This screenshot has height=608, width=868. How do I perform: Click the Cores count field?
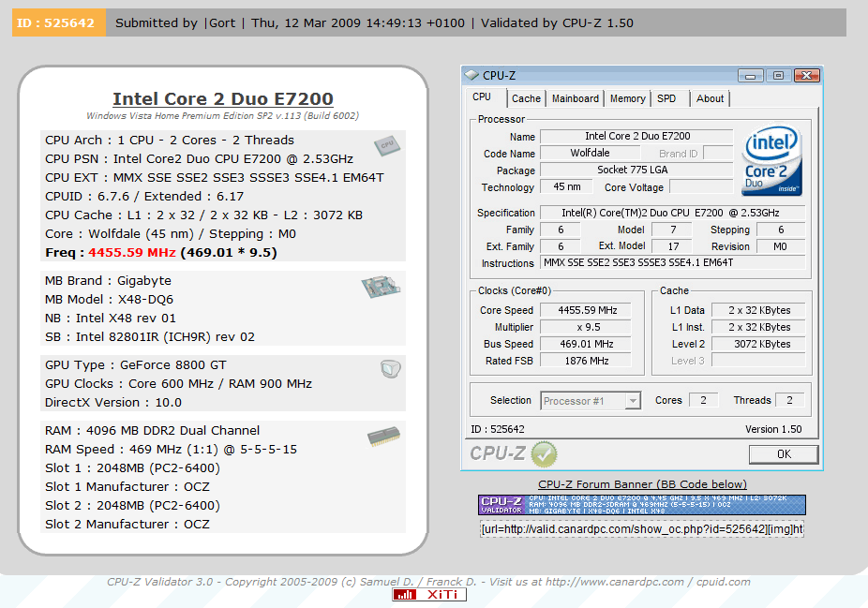tap(703, 400)
